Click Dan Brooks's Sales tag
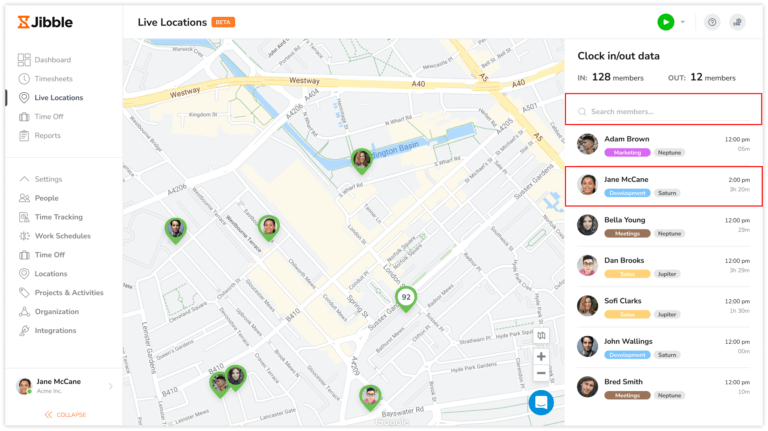768x431 pixels. pos(627,274)
